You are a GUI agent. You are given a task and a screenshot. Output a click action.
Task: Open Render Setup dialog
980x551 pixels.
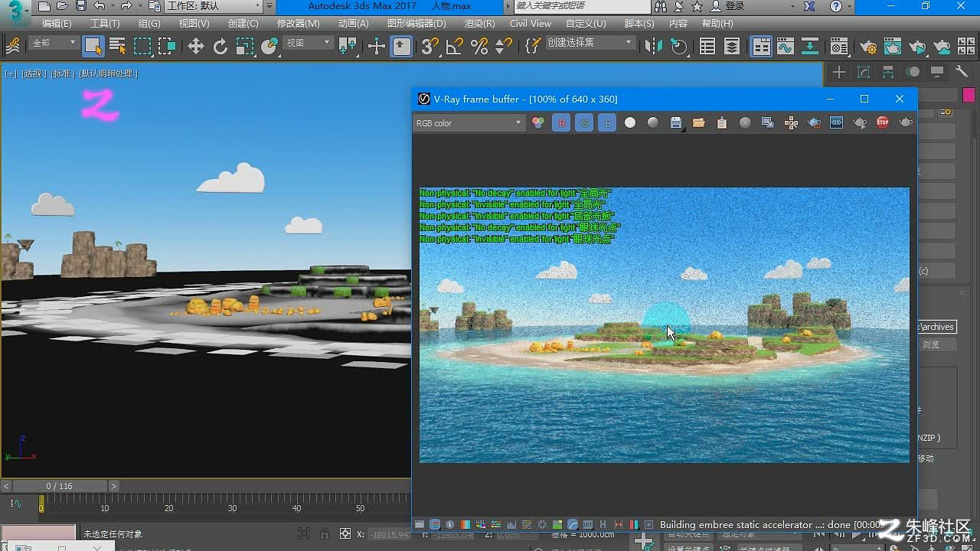click(868, 47)
